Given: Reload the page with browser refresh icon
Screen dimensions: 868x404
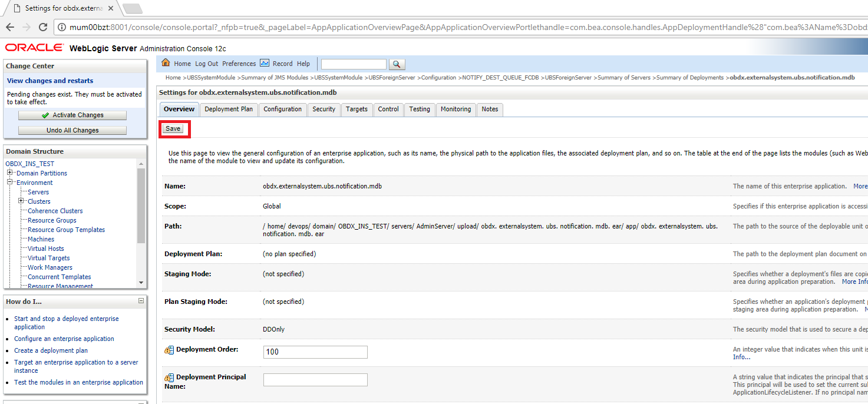Looking at the screenshot, I should tap(43, 27).
